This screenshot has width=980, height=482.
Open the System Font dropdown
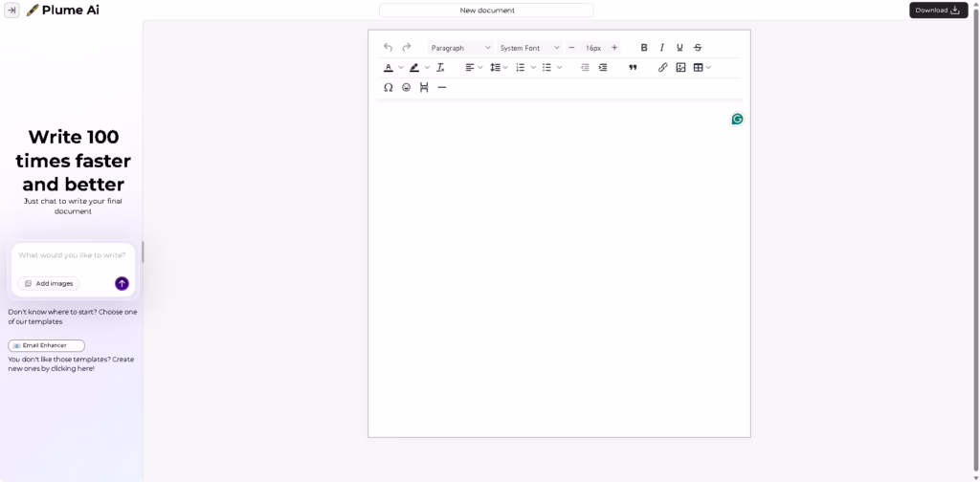click(x=529, y=48)
